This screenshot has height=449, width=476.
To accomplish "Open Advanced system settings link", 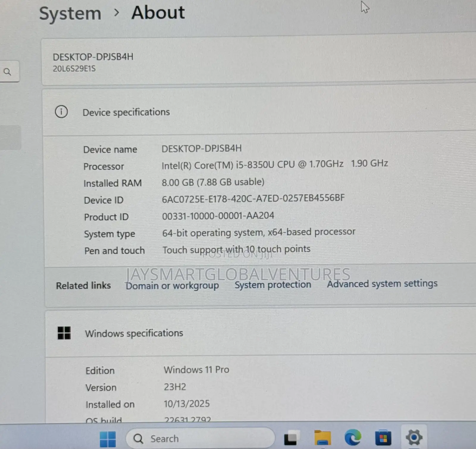I will point(382,284).
